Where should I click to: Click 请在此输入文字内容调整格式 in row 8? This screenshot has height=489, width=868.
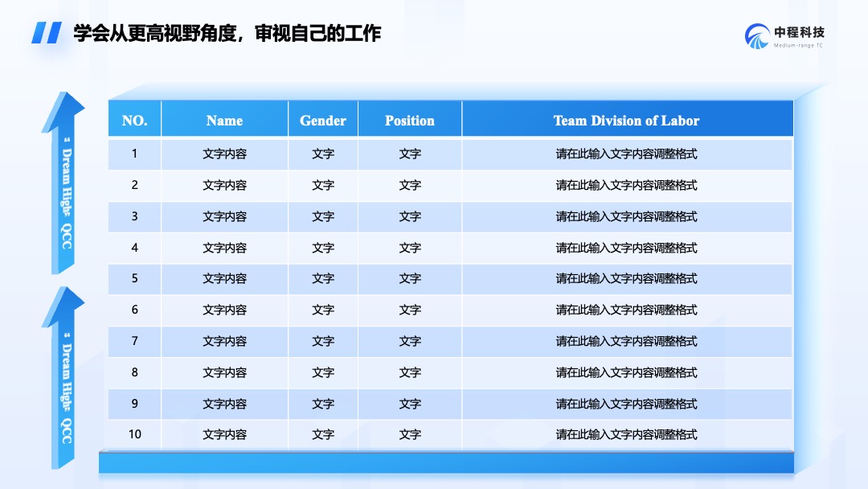tap(627, 372)
